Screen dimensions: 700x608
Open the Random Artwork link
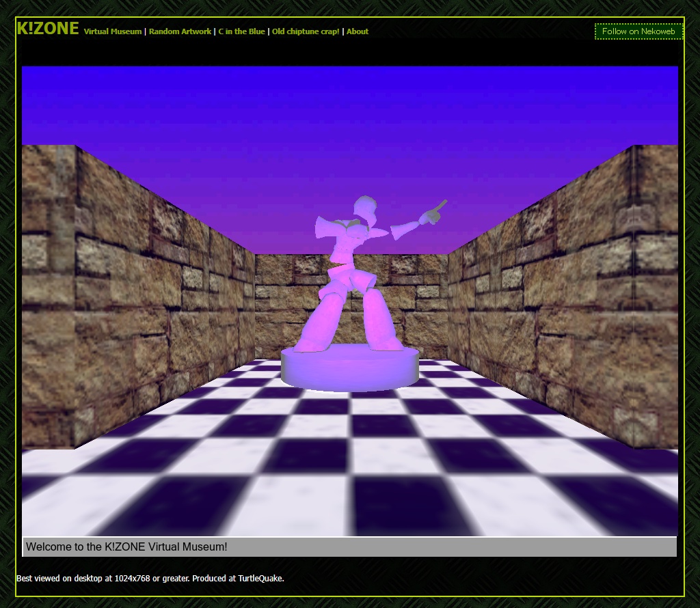pyautogui.click(x=180, y=31)
